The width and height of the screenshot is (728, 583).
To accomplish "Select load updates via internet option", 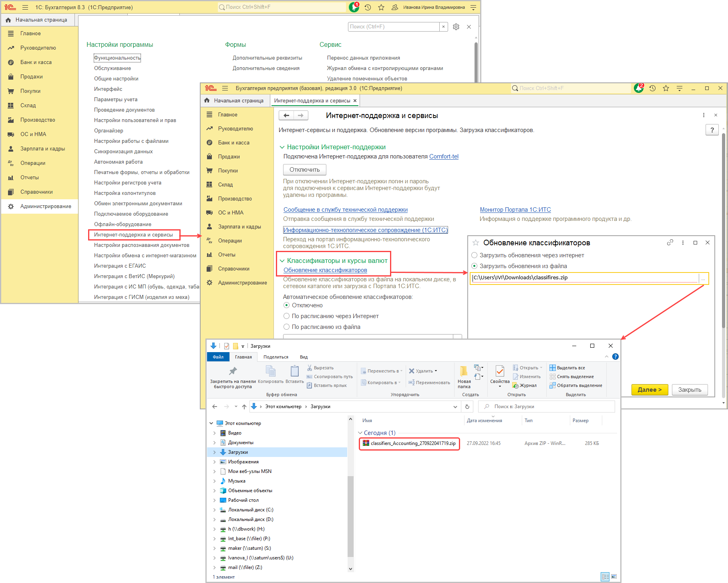I will [475, 255].
